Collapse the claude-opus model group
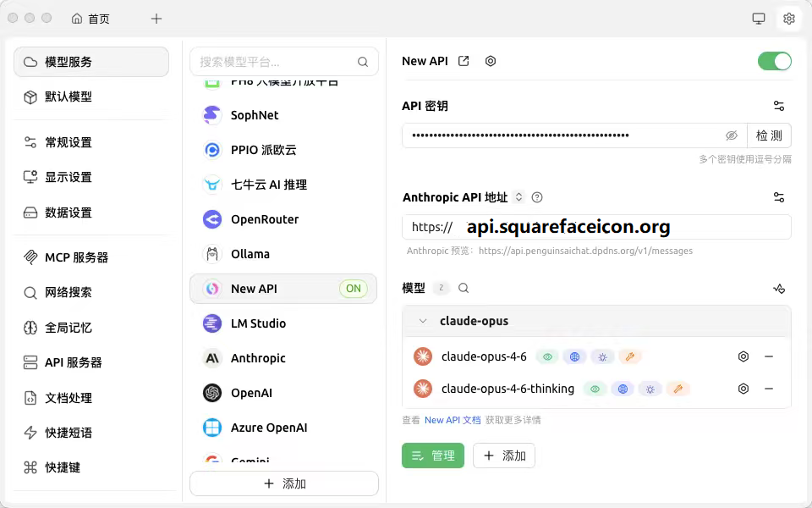The height and width of the screenshot is (508, 812). click(423, 321)
